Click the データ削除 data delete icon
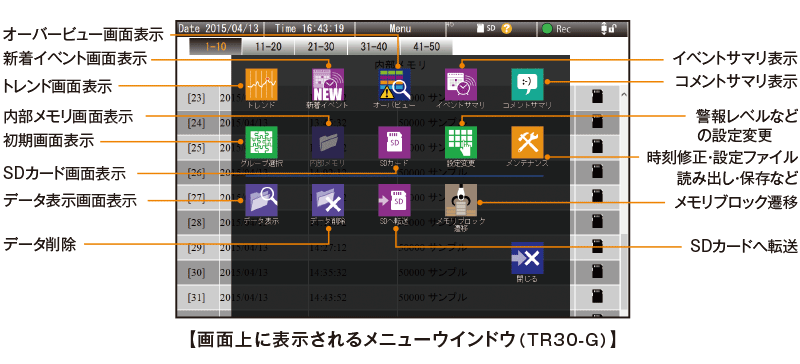Viewport: 800px width, 364px height. pos(328,200)
